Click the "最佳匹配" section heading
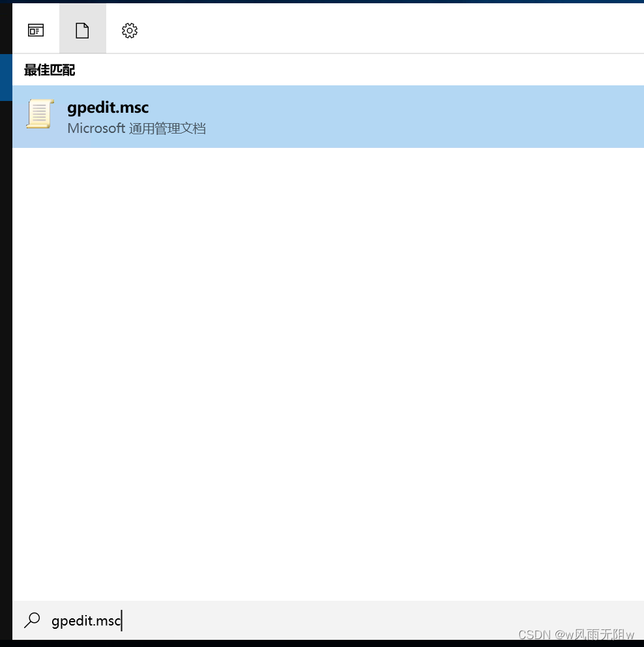 [50, 70]
